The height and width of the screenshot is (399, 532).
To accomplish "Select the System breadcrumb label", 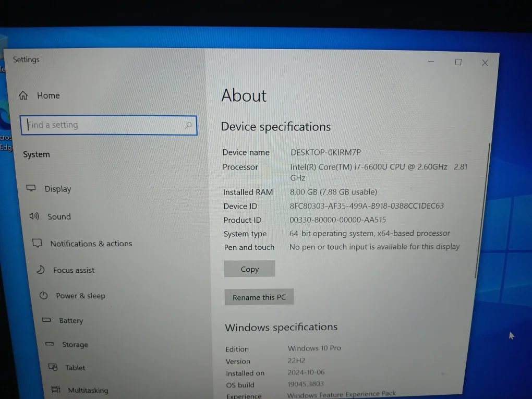I will (36, 154).
